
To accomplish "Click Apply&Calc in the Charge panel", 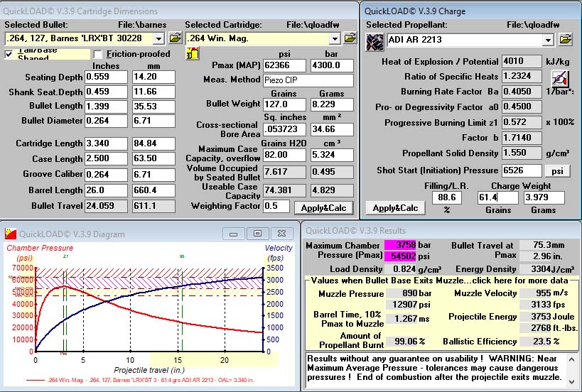I will coord(395,208).
